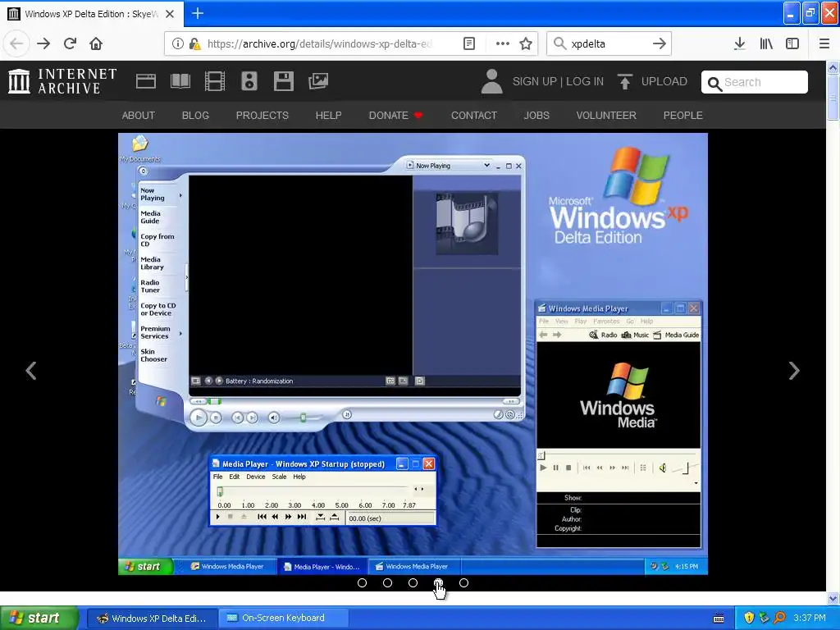Open the images icon in Archive header

coord(318,81)
